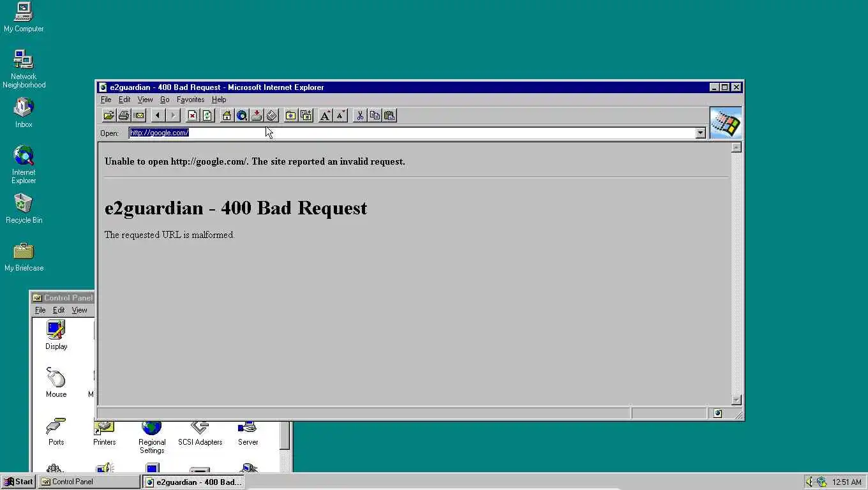
Task: Click the browser scroll down arrow
Action: (x=736, y=400)
